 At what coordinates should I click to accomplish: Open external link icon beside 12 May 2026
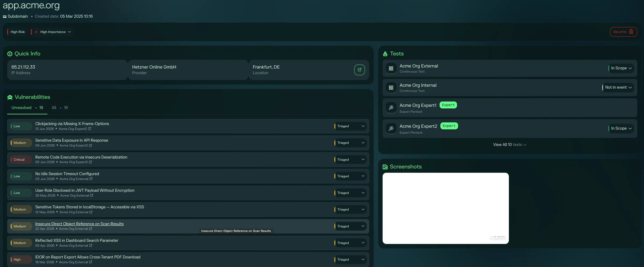(91, 212)
